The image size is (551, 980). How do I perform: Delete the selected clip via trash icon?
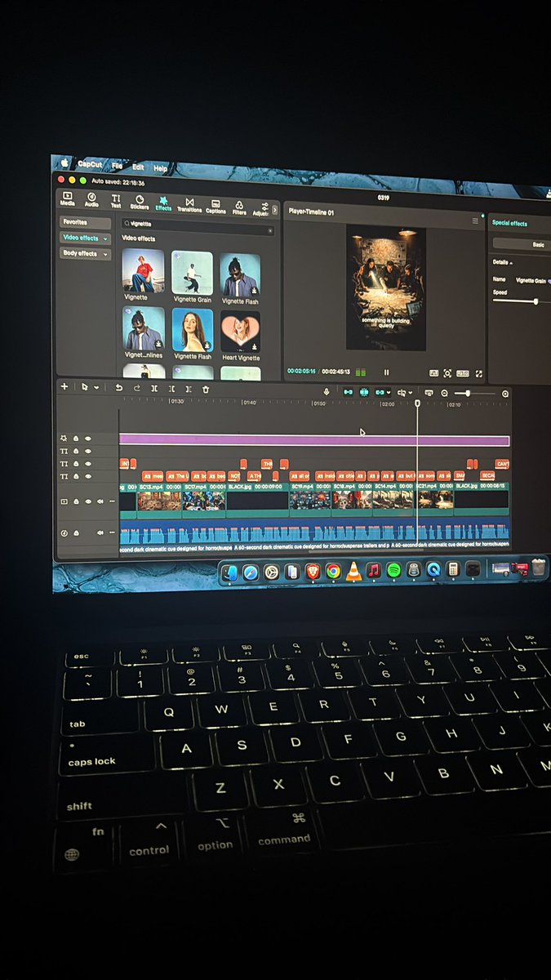(206, 390)
